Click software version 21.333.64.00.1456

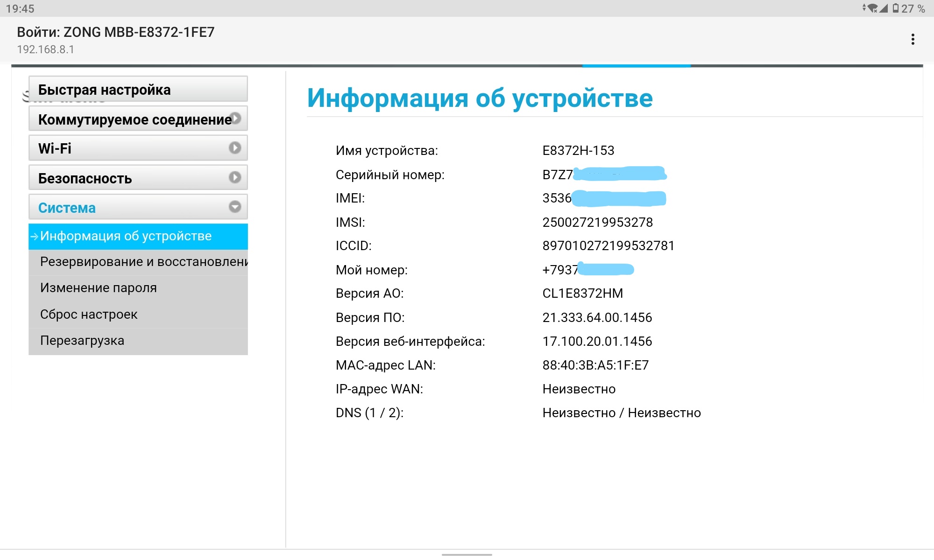(597, 317)
